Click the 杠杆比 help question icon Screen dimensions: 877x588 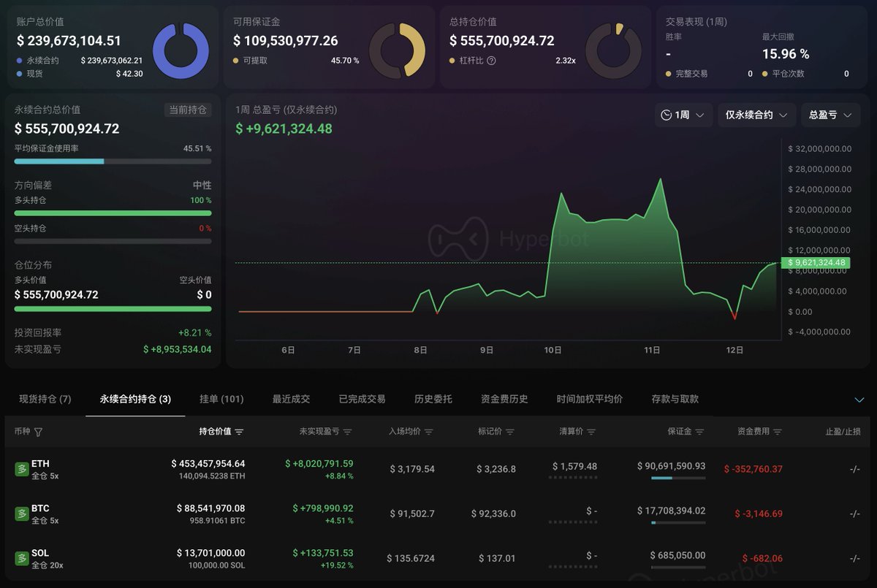491,61
